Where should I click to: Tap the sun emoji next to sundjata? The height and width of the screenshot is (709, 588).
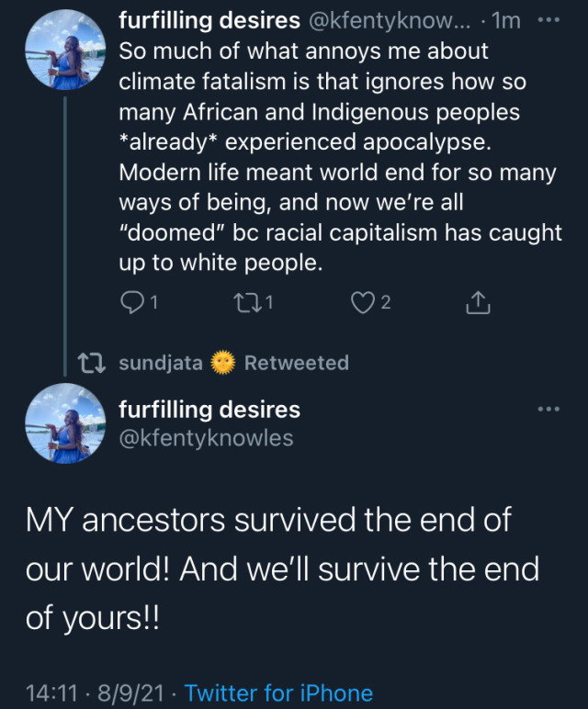(223, 363)
